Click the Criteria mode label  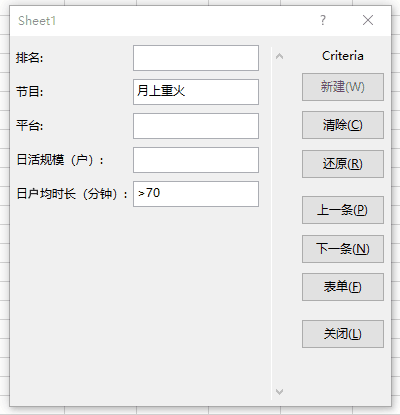coord(343,56)
